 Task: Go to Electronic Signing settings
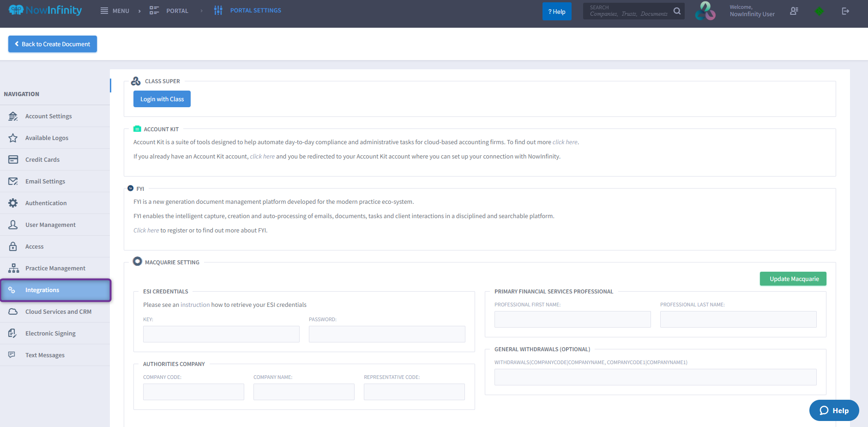click(x=55, y=333)
